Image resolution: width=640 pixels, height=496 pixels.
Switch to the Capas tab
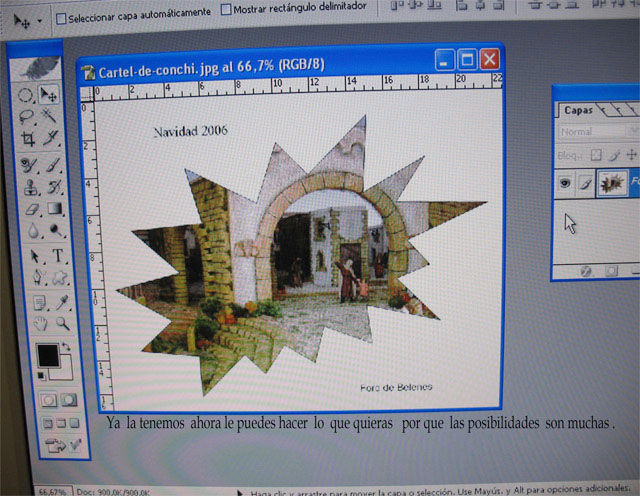[579, 110]
